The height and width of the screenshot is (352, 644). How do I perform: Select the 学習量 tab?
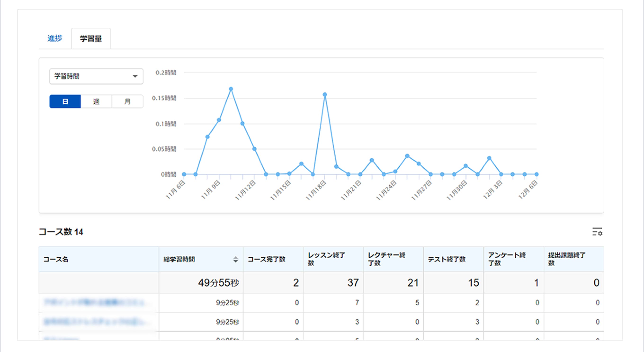click(x=91, y=39)
